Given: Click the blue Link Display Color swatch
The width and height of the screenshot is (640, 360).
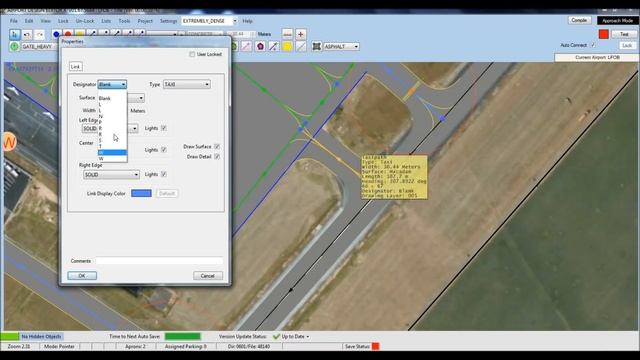Looking at the screenshot, I should tap(141, 193).
